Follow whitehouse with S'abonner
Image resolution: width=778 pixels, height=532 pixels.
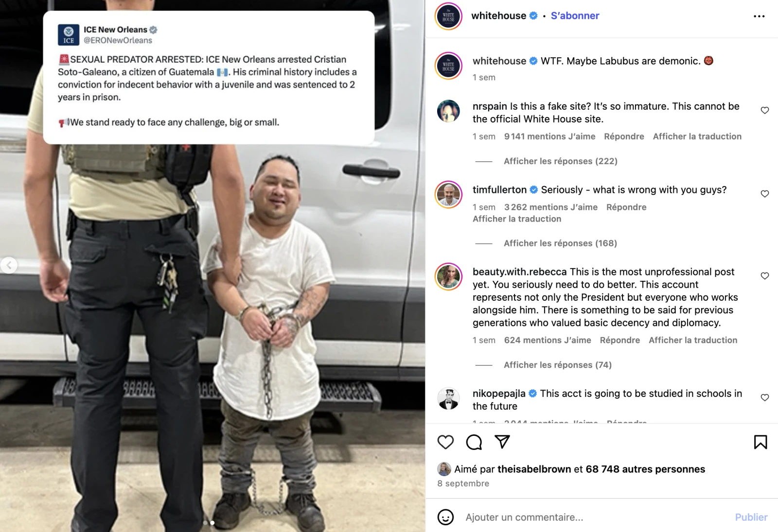coord(575,16)
